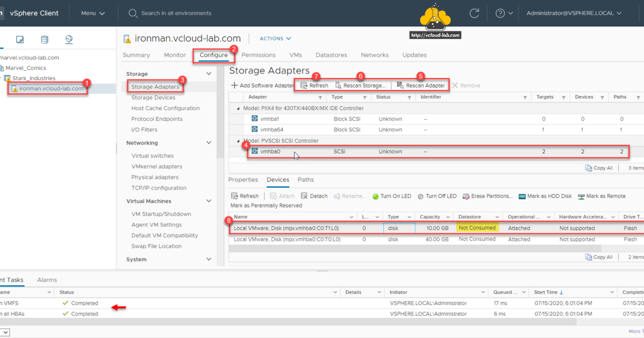Click the devices table horizontal scrollbar

(415, 248)
